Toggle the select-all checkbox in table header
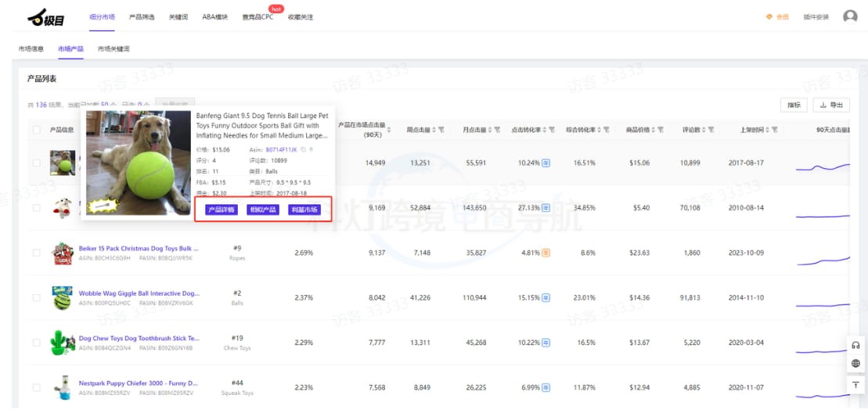868x413 pixels. [37, 129]
